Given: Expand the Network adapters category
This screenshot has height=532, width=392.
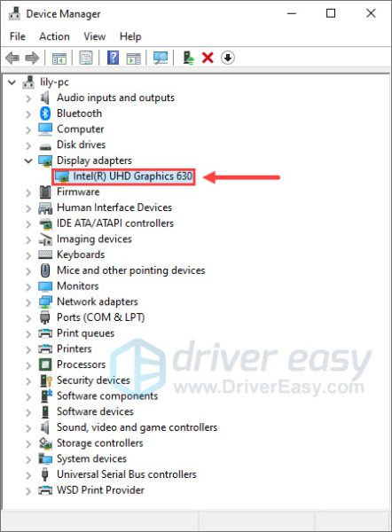Looking at the screenshot, I should pos(28,302).
